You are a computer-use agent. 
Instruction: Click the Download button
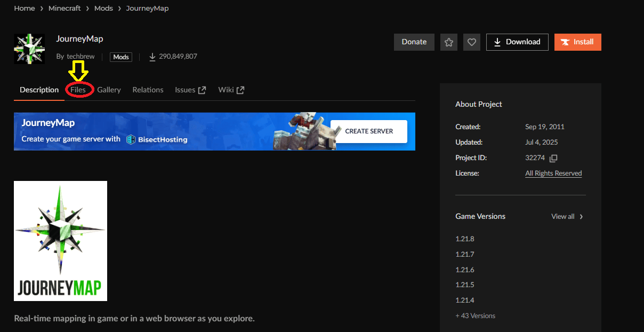[x=517, y=42]
